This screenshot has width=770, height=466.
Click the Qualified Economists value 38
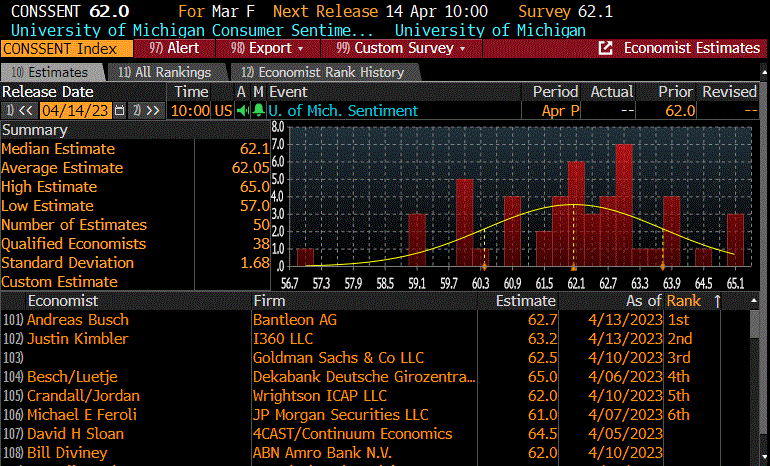pyautogui.click(x=261, y=244)
